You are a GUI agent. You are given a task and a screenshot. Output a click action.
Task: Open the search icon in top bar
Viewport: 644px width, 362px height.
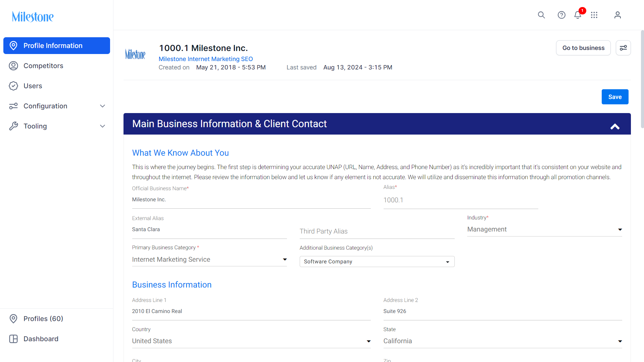(541, 15)
